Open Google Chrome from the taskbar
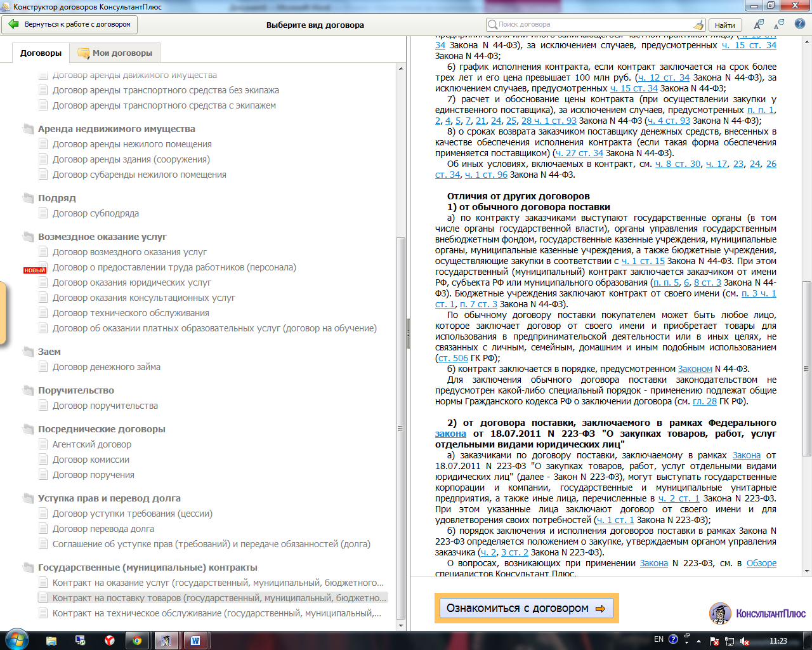The width and height of the screenshot is (812, 650). click(137, 640)
